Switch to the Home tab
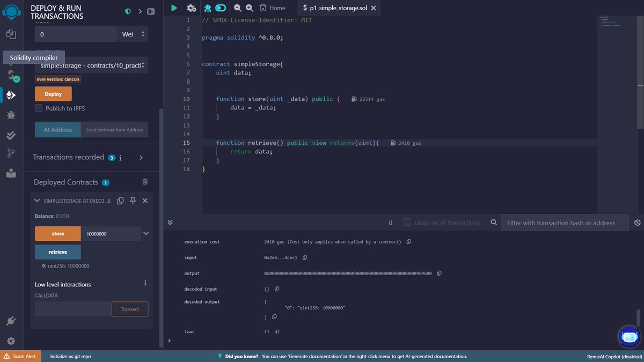The height and width of the screenshot is (362, 644). click(273, 8)
